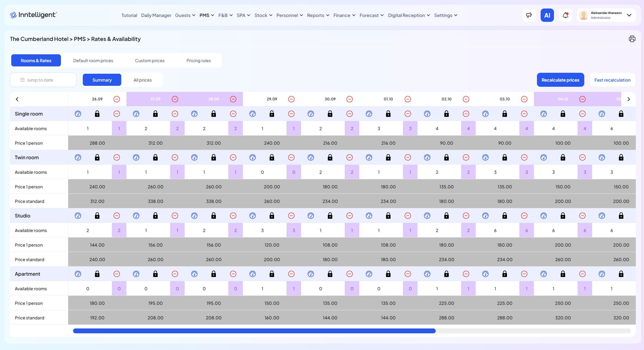Click Single room gauge icon for 26.09
This screenshot has width=644, height=350.
78,114
